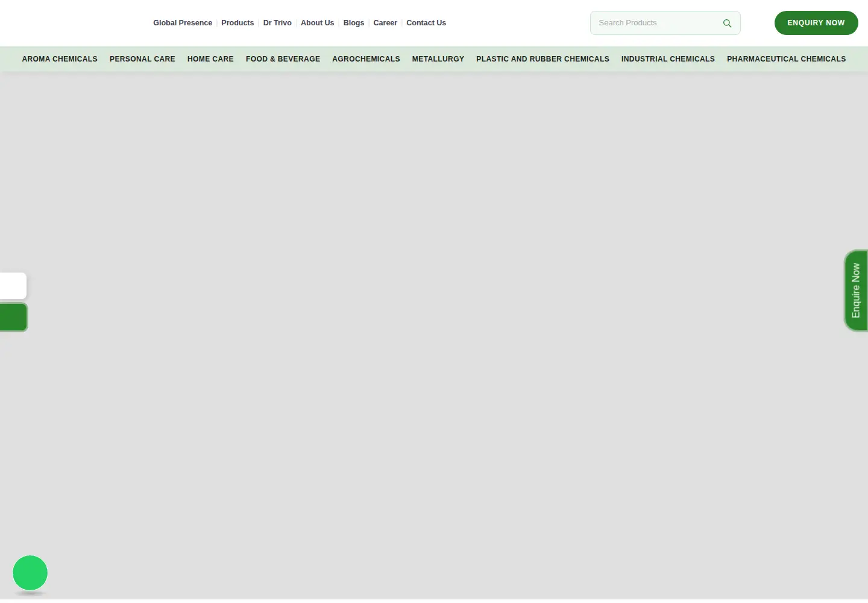868x603 pixels.
Task: Go to Contact Us page
Action: pos(426,23)
